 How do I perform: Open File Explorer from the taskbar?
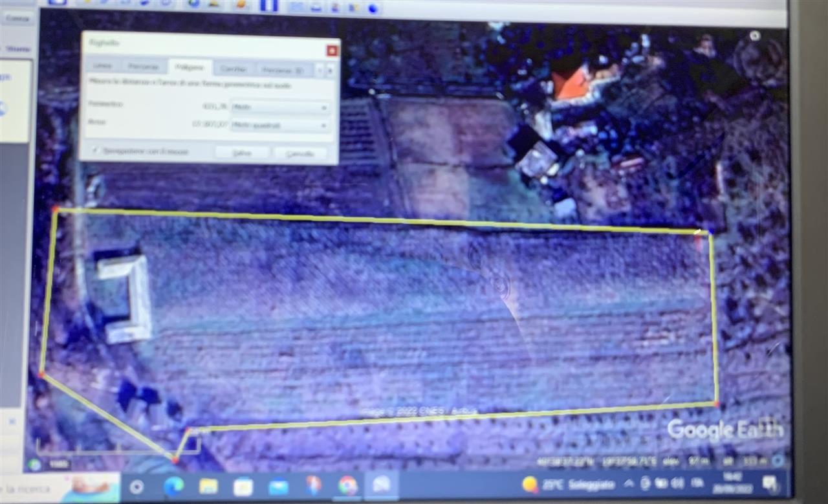click(208, 486)
